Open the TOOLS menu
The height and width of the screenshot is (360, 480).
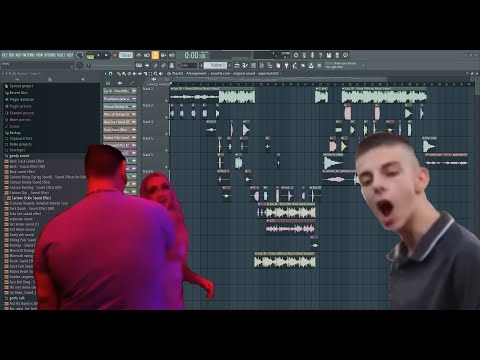coord(61,55)
